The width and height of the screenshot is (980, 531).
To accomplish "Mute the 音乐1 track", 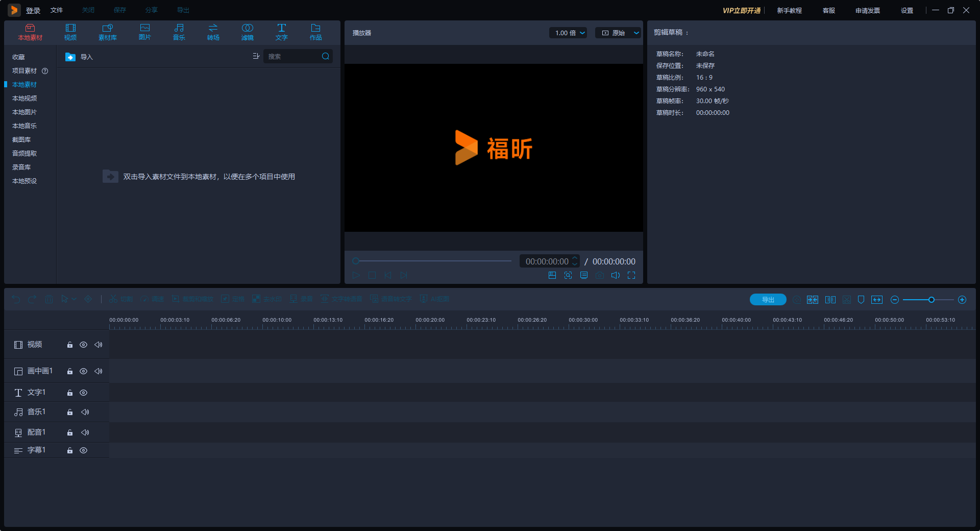I will coord(85,412).
